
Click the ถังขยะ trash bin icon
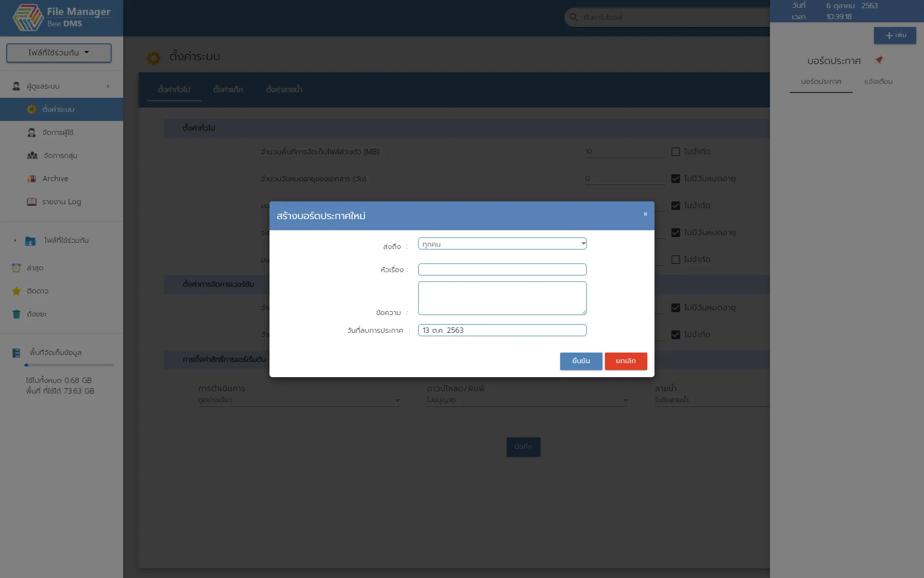tap(16, 314)
